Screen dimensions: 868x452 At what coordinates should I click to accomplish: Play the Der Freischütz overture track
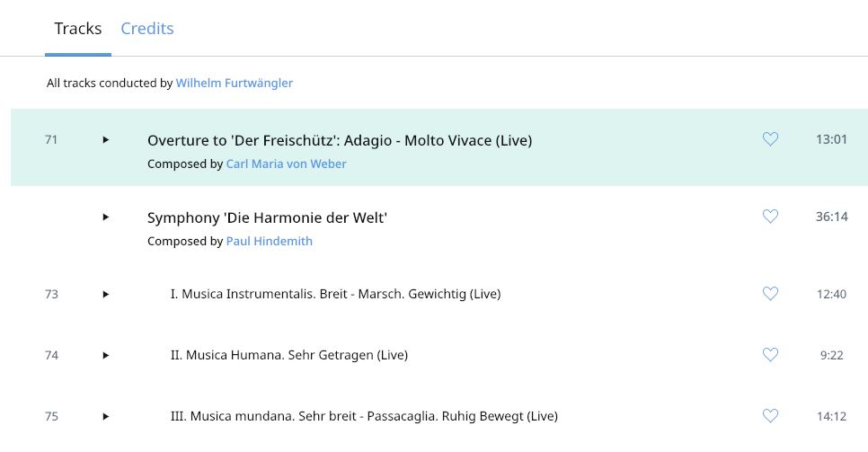click(x=106, y=139)
